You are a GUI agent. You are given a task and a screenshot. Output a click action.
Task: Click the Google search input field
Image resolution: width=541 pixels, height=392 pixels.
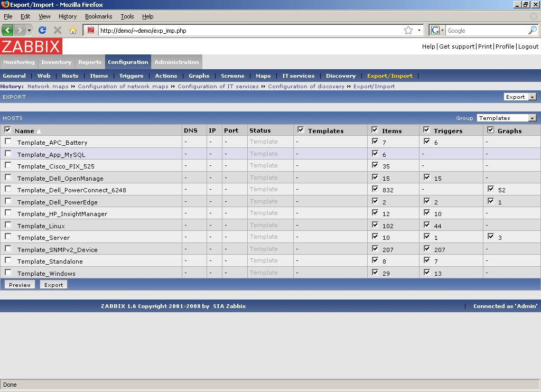[x=487, y=30]
